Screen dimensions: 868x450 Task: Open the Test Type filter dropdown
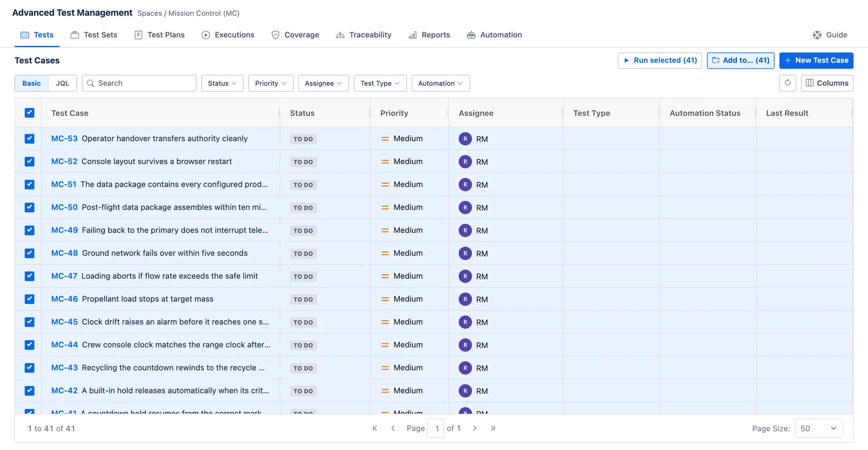tap(380, 83)
